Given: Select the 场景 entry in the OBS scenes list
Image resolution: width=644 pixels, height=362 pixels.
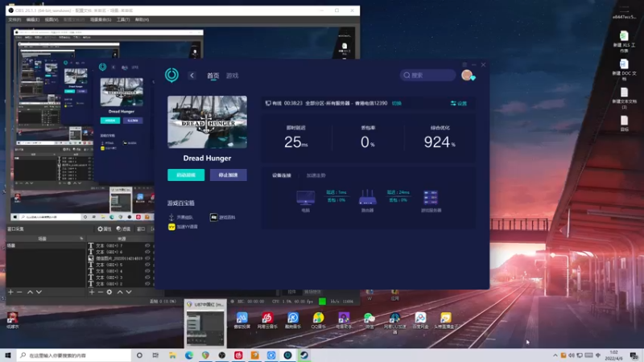Looking at the screenshot, I should coord(45,245).
